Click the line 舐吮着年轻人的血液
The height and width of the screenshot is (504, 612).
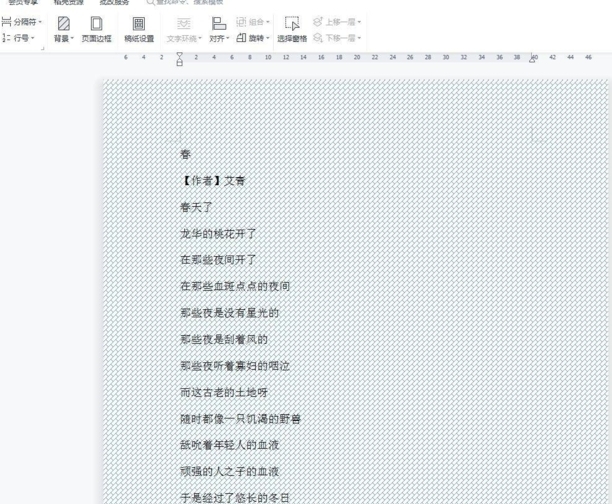[229, 445]
